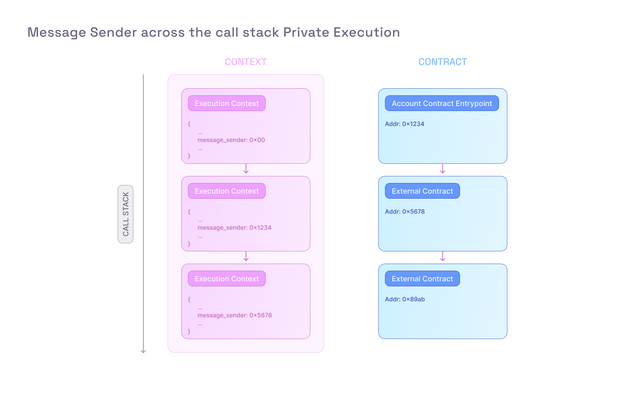Select the CONTEXT column heading
The width and height of the screenshot is (640, 410).
pyautogui.click(x=246, y=62)
